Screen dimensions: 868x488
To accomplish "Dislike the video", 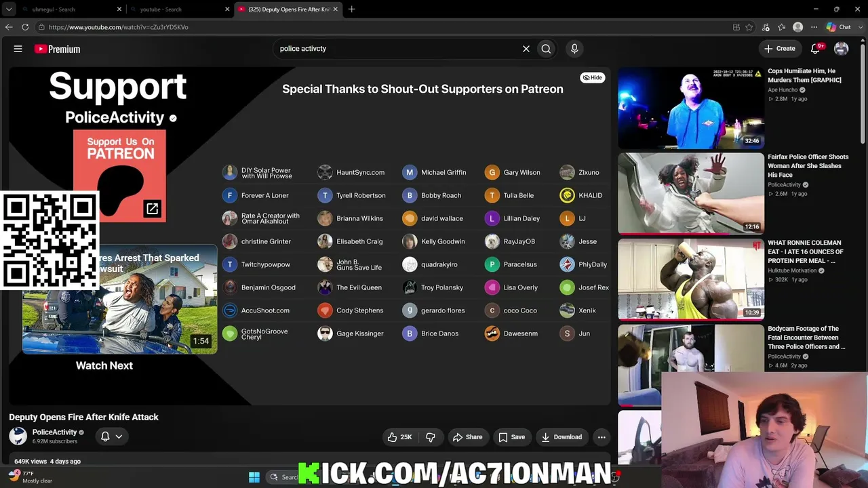I will pos(430,437).
